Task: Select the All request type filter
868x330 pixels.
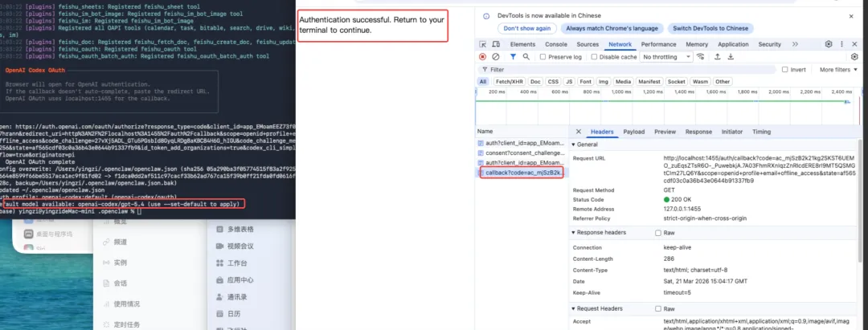Action: click(x=483, y=82)
